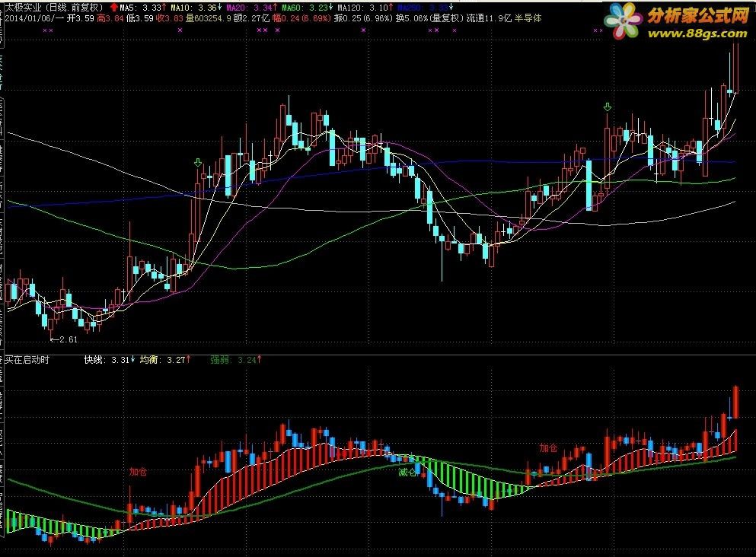The height and width of the screenshot is (557, 756).
Task: Click the left 加仓 signal in the lower panel
Action: pyautogui.click(x=138, y=471)
